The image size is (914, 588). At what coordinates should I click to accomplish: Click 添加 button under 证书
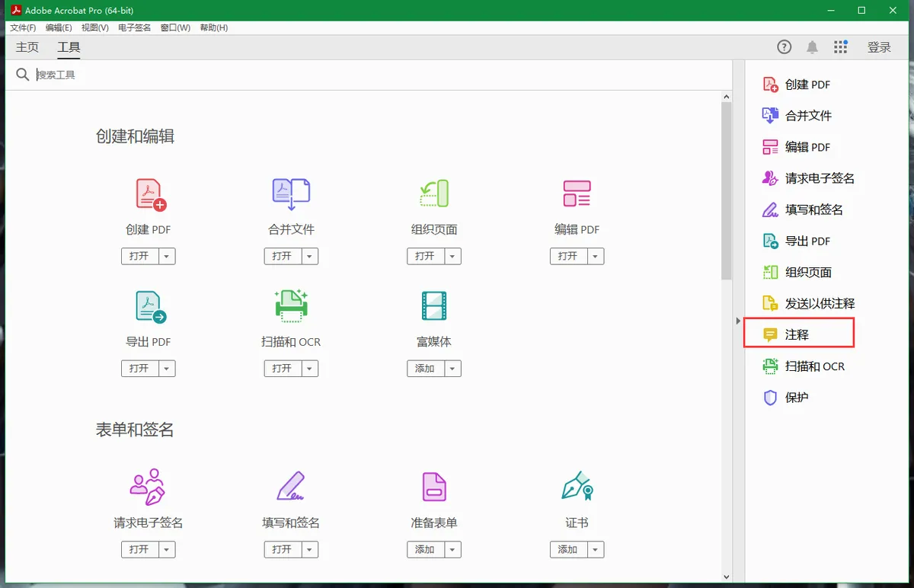click(568, 549)
